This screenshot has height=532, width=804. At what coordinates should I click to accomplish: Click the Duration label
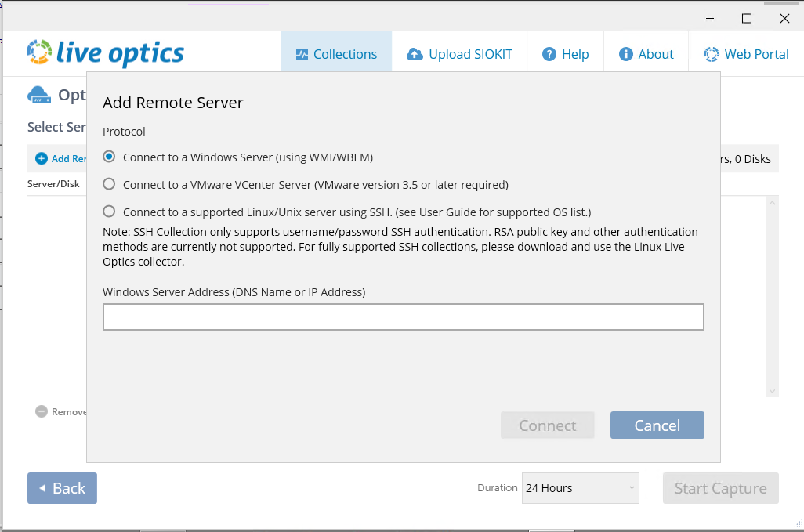pos(498,488)
